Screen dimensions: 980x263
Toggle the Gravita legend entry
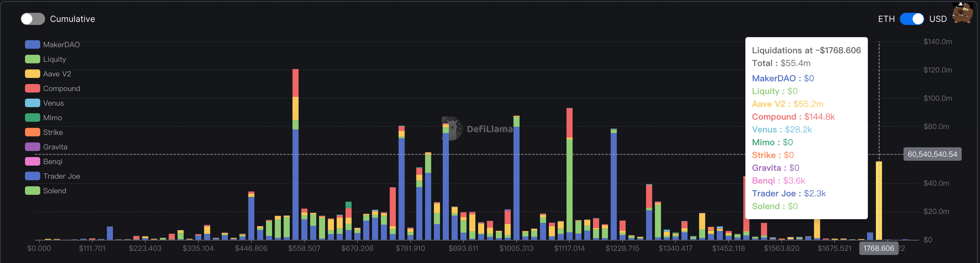click(46, 147)
